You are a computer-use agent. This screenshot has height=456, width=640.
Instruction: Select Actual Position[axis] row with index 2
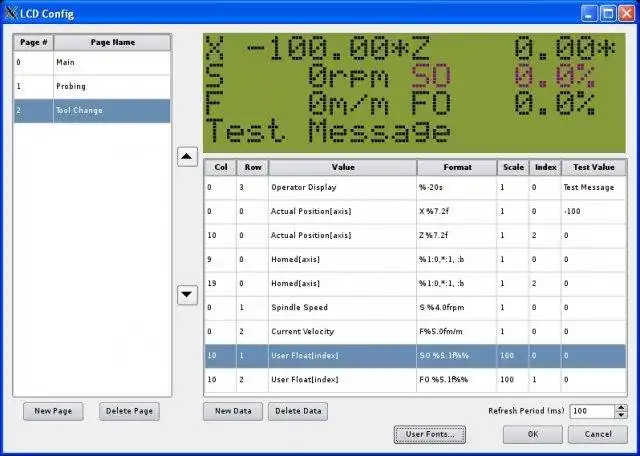click(x=415, y=236)
